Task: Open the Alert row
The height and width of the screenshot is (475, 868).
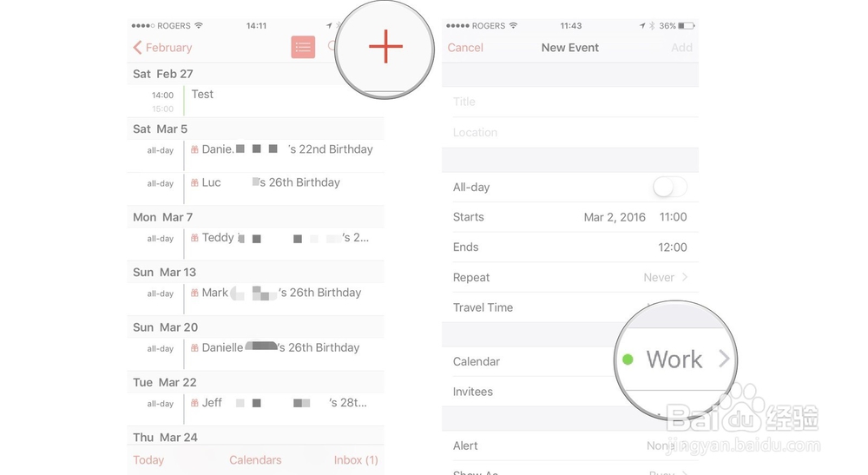Action: point(570,445)
